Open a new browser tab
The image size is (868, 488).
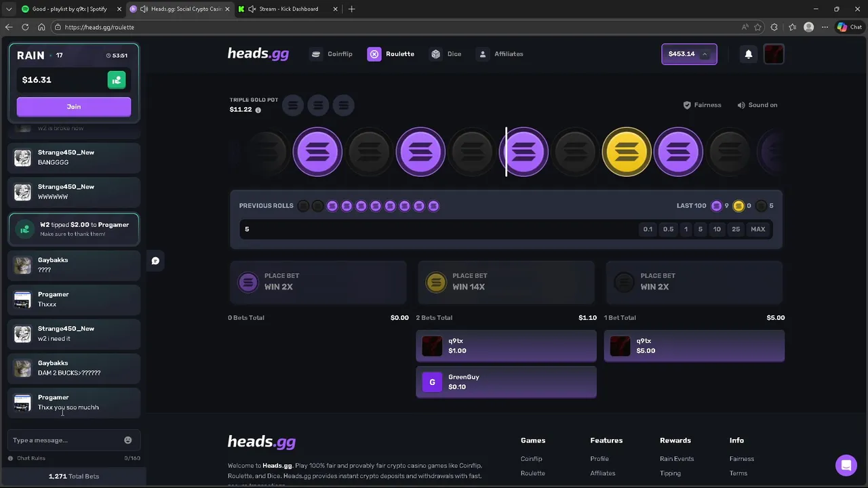coord(351,9)
